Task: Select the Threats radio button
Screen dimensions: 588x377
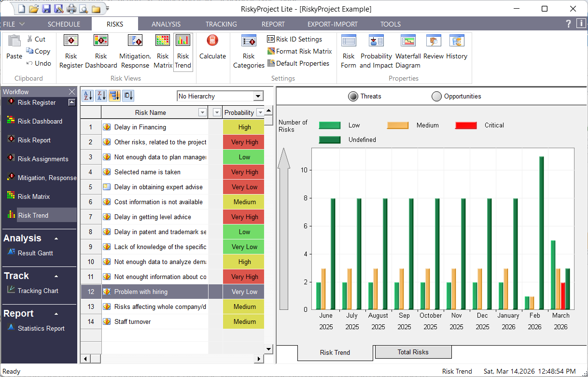Action: click(353, 97)
